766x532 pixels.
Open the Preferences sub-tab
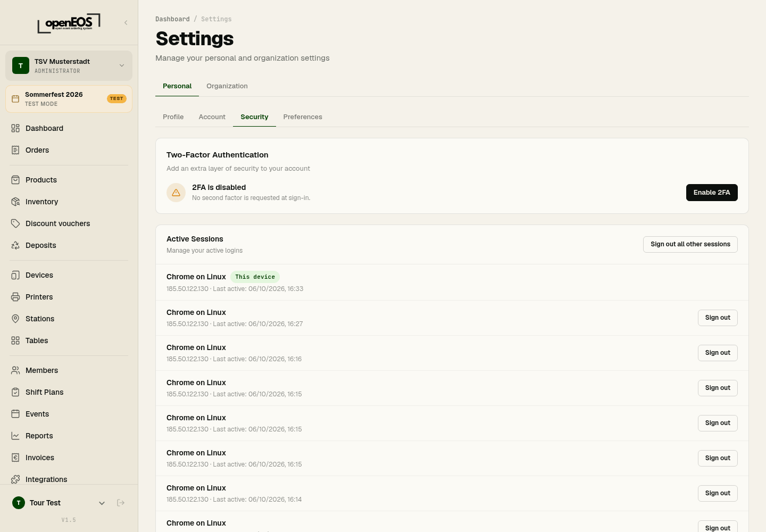tap(303, 117)
